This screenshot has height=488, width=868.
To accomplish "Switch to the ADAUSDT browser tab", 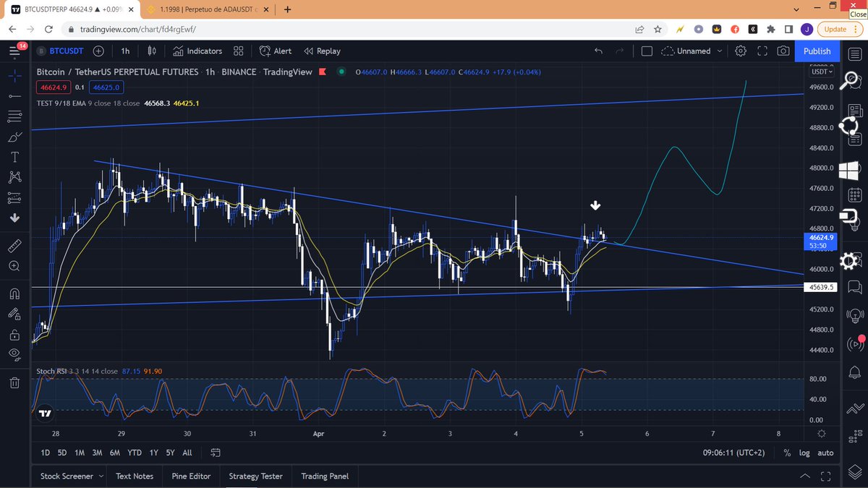I will 208,9.
